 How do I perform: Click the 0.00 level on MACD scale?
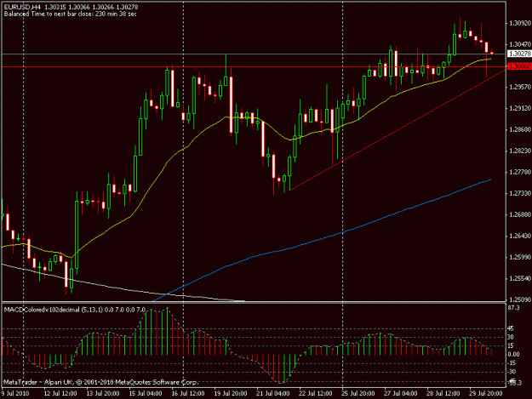[x=513, y=354]
